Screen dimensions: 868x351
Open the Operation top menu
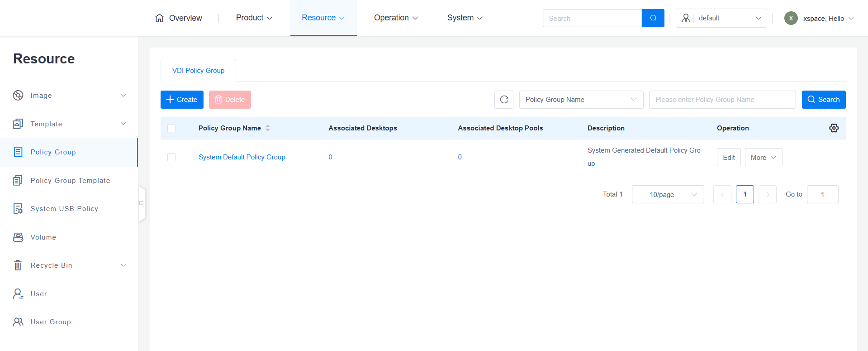tap(395, 18)
